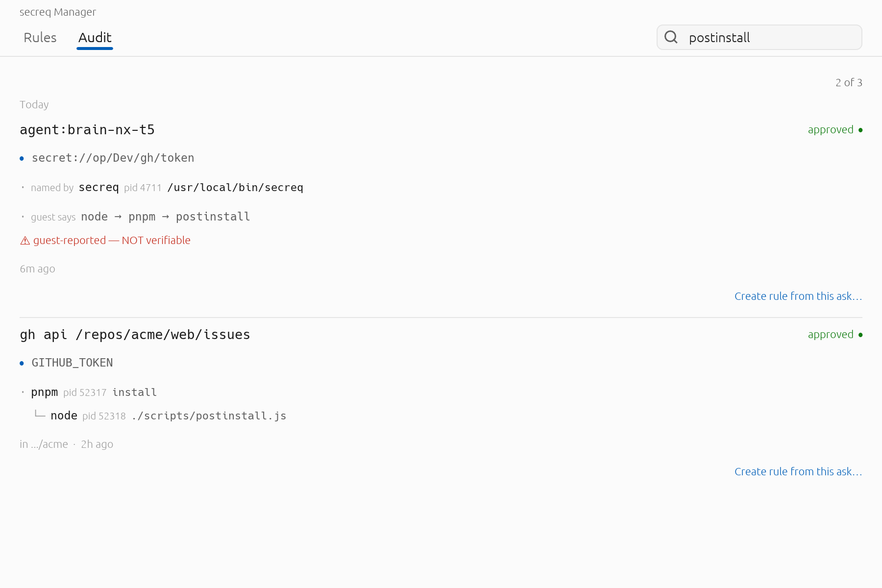Click the named by label

[x=52, y=188]
